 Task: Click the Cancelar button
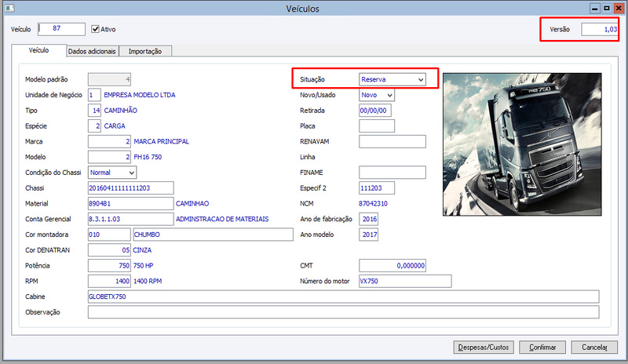(x=594, y=348)
